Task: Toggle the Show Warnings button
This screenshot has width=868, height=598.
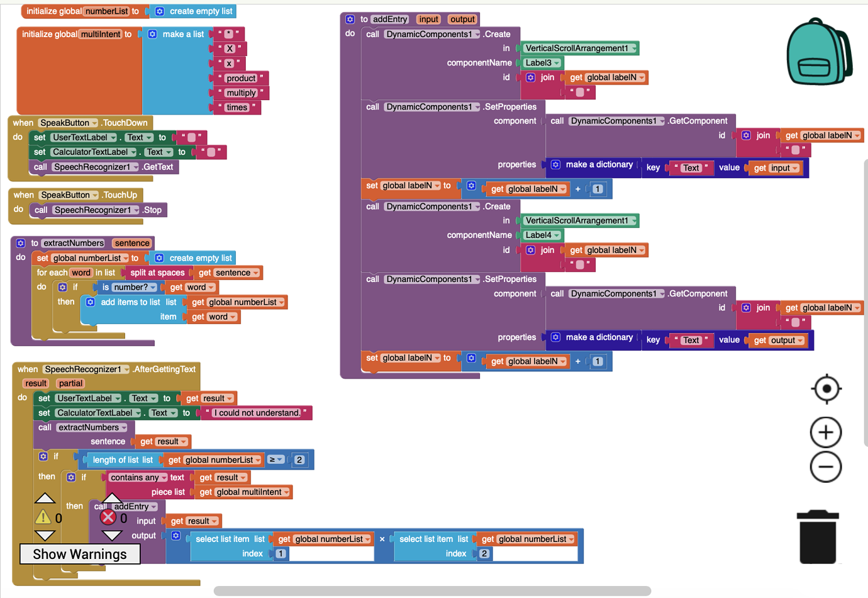Action: click(80, 554)
